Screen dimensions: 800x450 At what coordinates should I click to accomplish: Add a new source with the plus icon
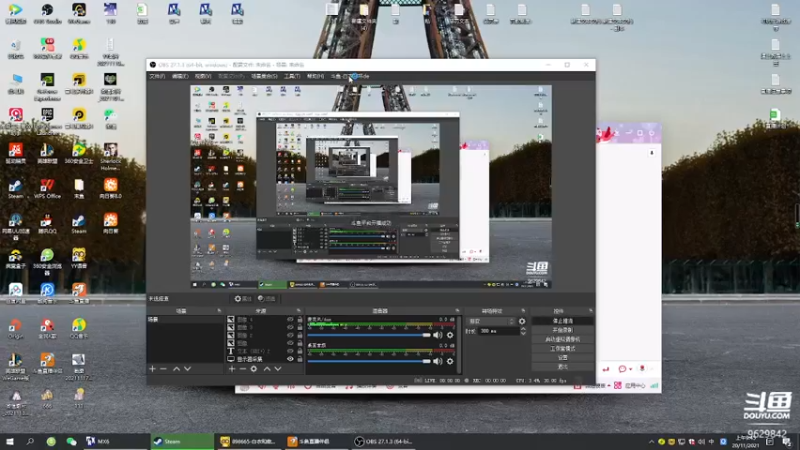click(232, 368)
